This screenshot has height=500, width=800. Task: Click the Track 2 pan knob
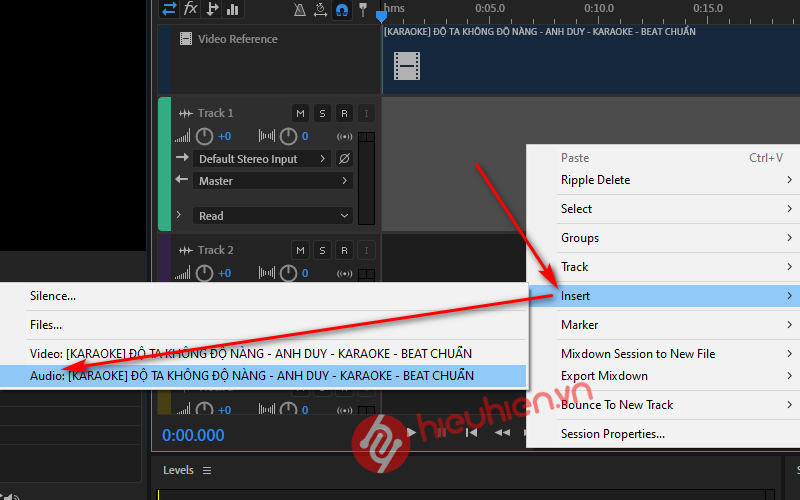[x=288, y=273]
